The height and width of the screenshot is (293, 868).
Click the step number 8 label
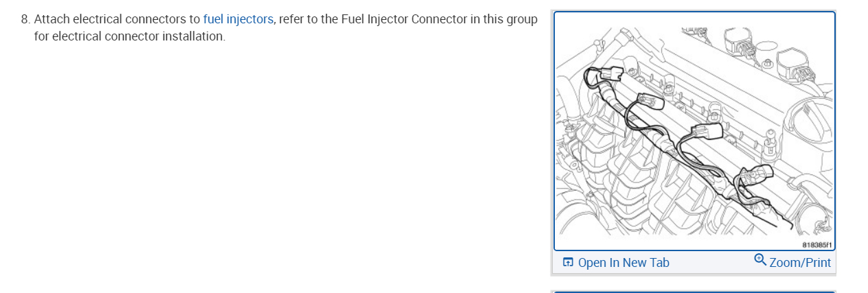point(25,19)
